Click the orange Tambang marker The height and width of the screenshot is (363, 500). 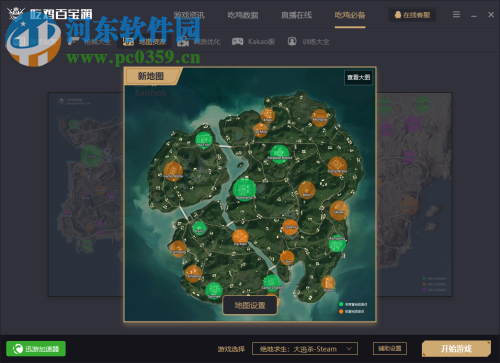[x=193, y=274]
